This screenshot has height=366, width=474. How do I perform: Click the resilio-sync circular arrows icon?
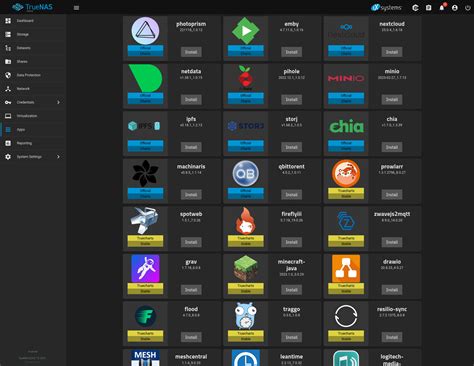[x=346, y=316]
